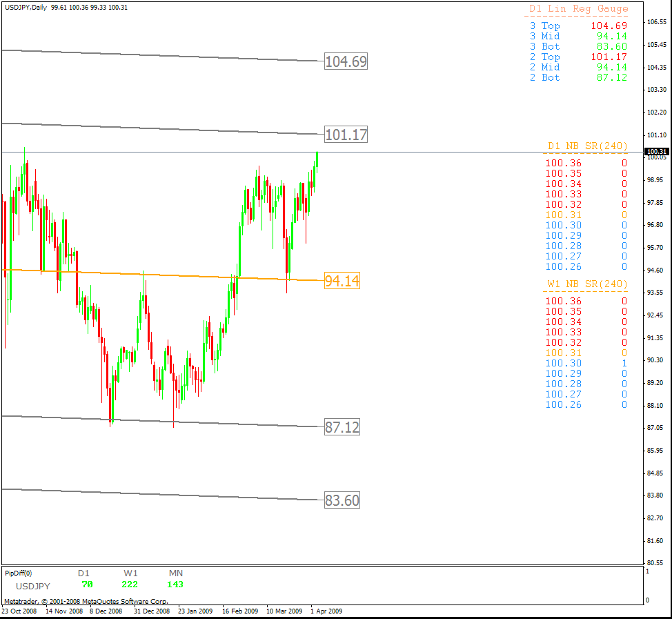Click the 1 Apr 2009 date on time axis
The width and height of the screenshot is (672, 619).
click(x=326, y=611)
